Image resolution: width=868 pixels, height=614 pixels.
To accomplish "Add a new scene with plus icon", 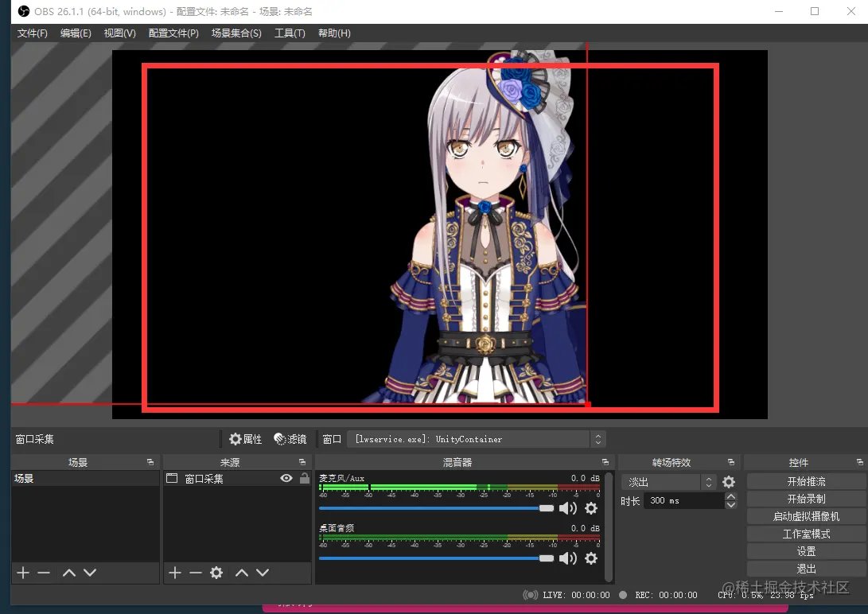I will tap(23, 573).
